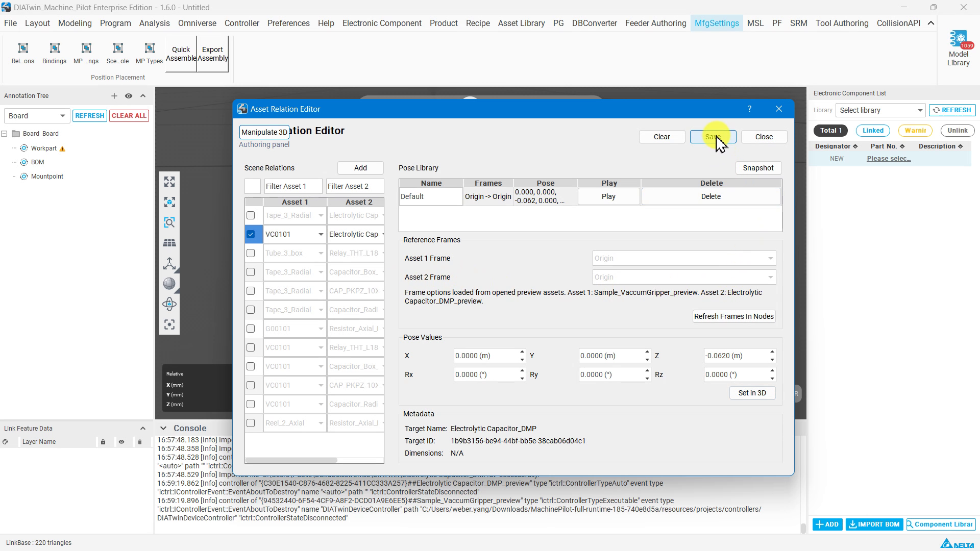The width and height of the screenshot is (980, 551).
Task: Click the warning icon next to Workpart
Action: click(x=63, y=149)
